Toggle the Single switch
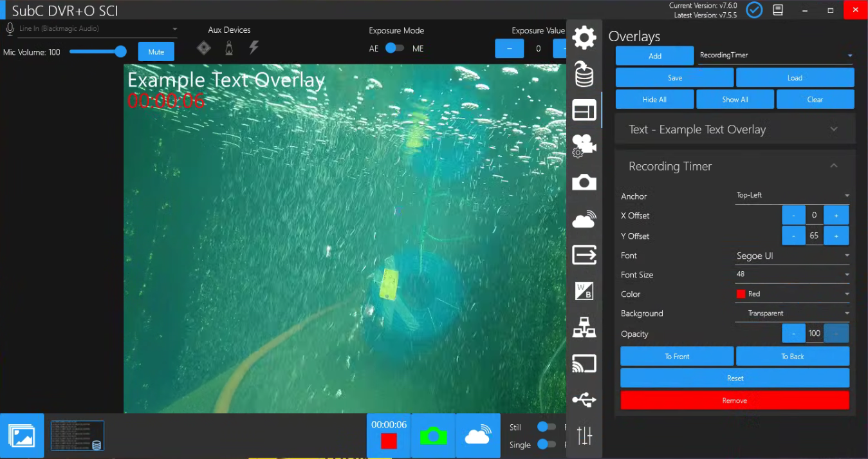The height and width of the screenshot is (459, 868). (x=546, y=444)
